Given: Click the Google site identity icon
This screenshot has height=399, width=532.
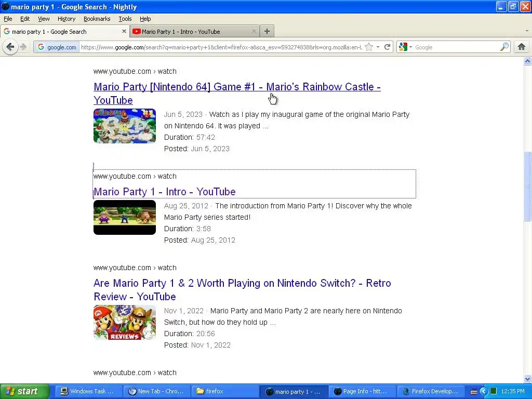Looking at the screenshot, I should (41, 47).
